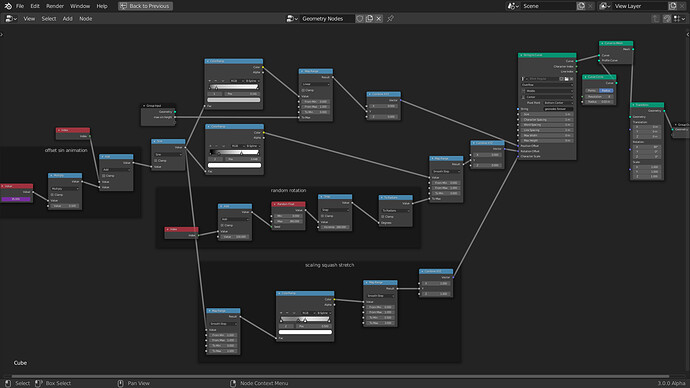Toggle Clamp in Add node of random rotation

[x=222, y=225]
